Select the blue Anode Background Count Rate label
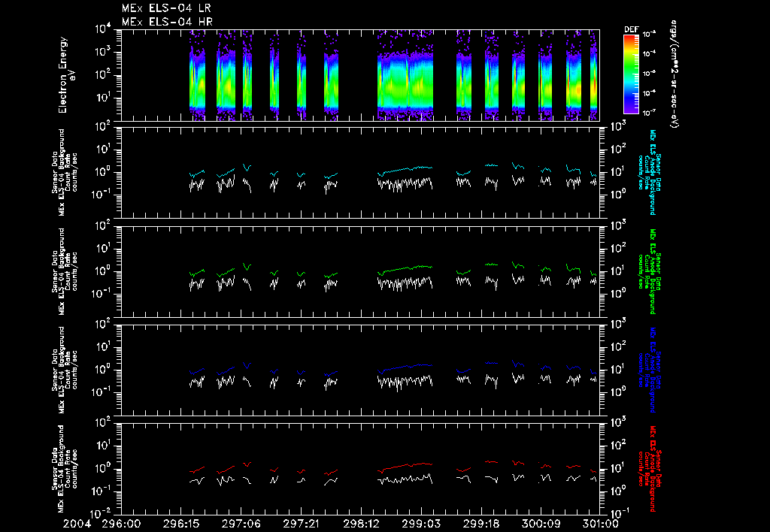770x532 pixels. coord(649,370)
